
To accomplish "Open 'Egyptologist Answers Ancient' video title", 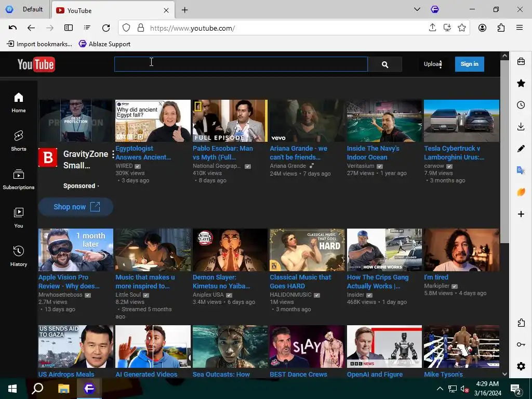I will click(143, 153).
